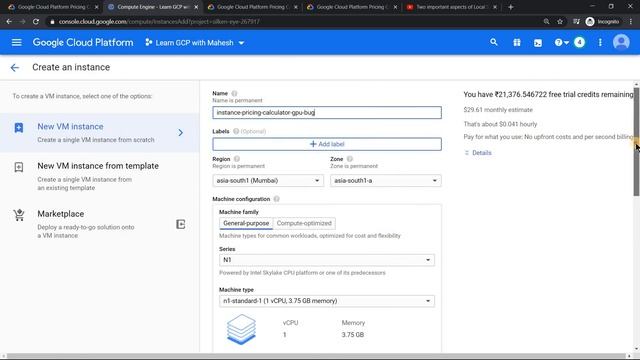Expand the Details cost breakdown

tap(478, 153)
